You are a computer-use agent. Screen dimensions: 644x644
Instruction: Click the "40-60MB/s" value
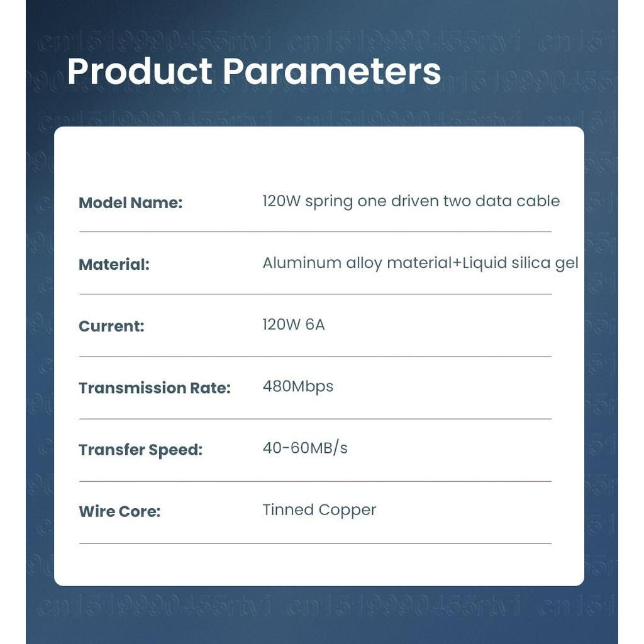pyautogui.click(x=305, y=448)
